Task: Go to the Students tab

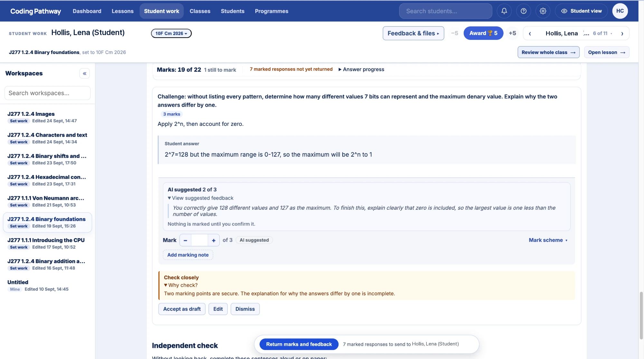Action: (232, 11)
